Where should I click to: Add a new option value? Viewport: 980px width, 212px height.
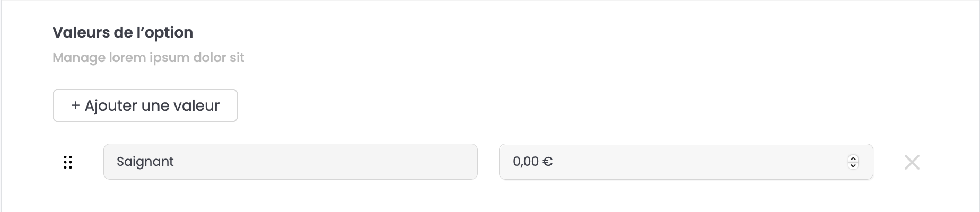click(x=145, y=105)
